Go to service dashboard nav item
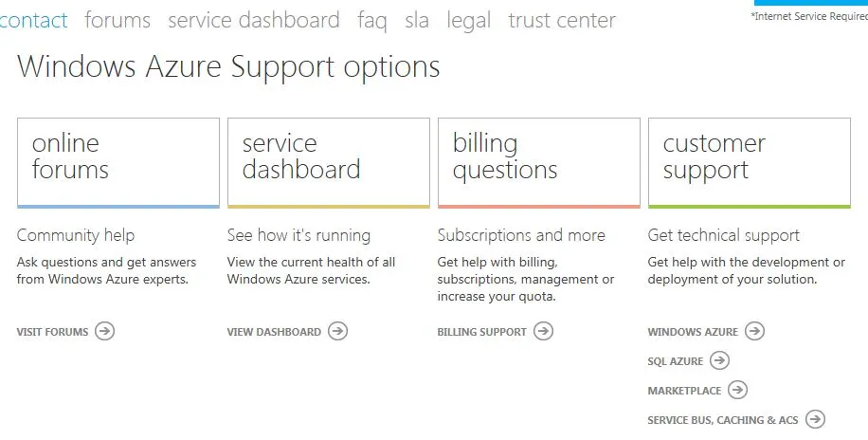The image size is (868, 440). tap(253, 20)
